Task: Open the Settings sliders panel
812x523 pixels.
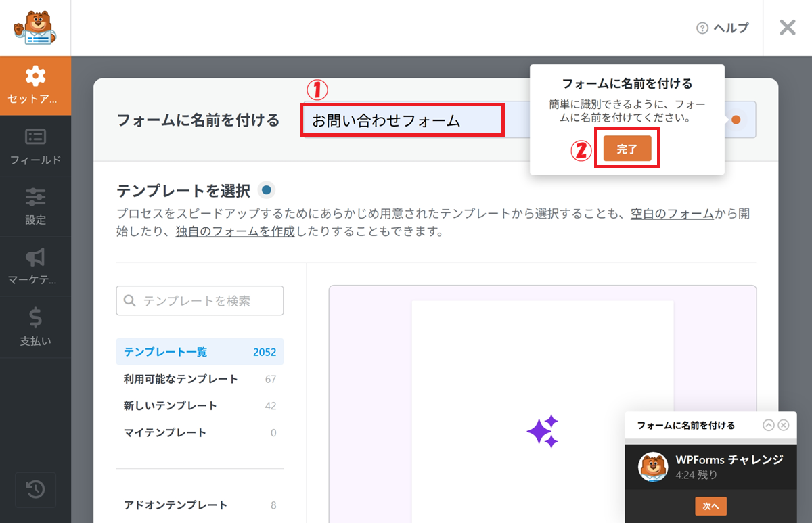Action: pyautogui.click(x=35, y=206)
